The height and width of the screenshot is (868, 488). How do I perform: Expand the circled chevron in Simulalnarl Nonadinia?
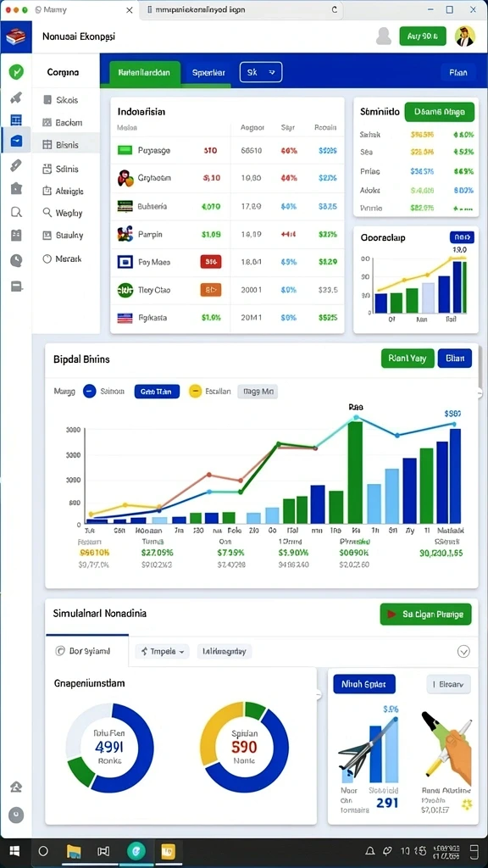pyautogui.click(x=463, y=651)
